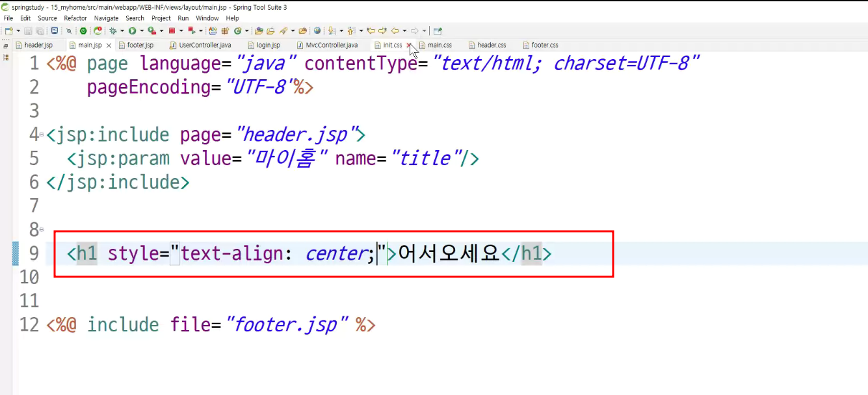868x395 pixels.
Task: Click the 어서오세요 heading text
Action: point(449,253)
